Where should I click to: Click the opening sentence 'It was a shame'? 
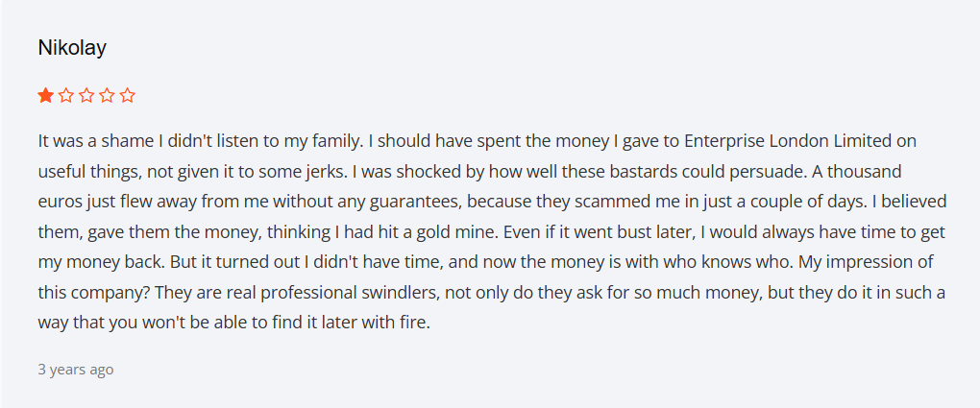click(92, 141)
